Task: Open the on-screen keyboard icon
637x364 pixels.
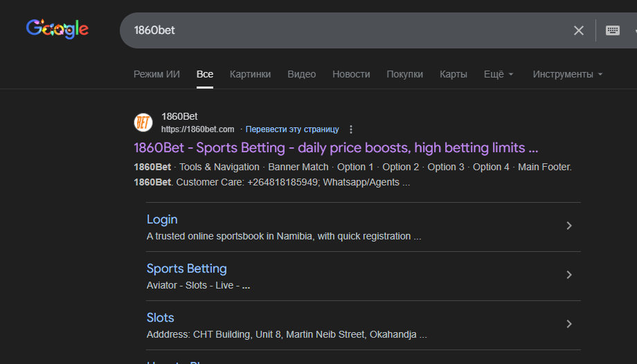Action: pos(613,30)
